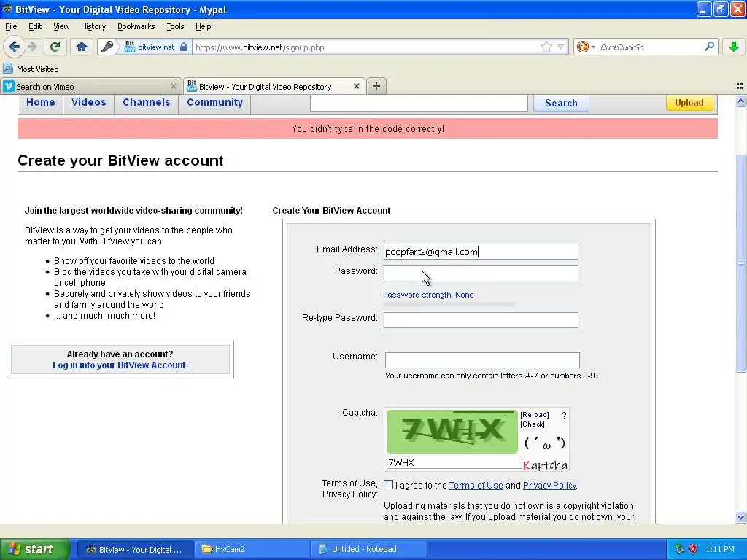Click the red shield security tray icon
Viewport: 747px width, 560px height.
693,549
